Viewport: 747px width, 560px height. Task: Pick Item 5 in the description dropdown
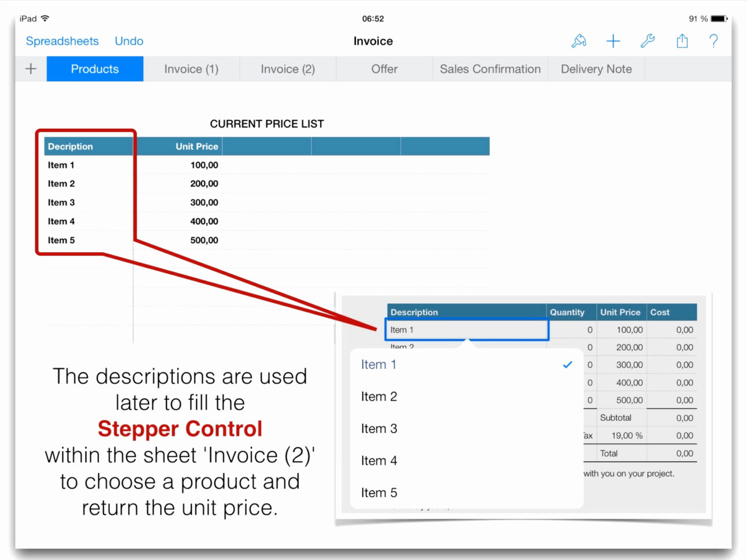tap(378, 492)
